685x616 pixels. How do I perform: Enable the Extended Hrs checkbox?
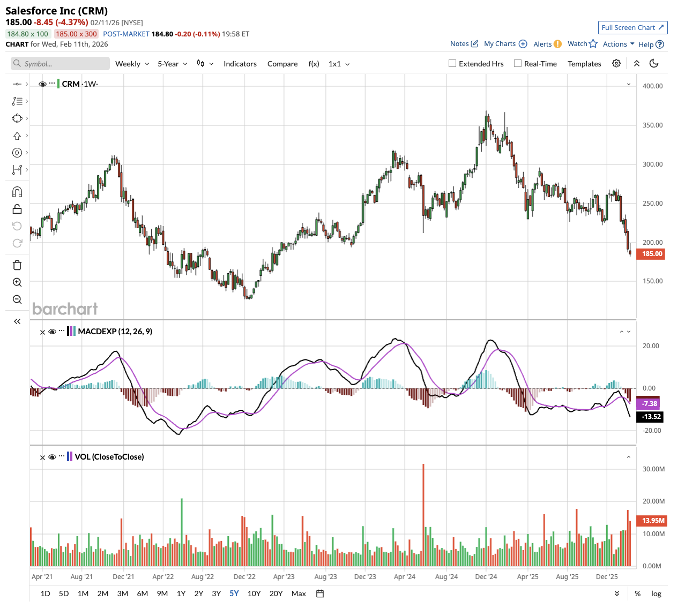pyautogui.click(x=452, y=63)
